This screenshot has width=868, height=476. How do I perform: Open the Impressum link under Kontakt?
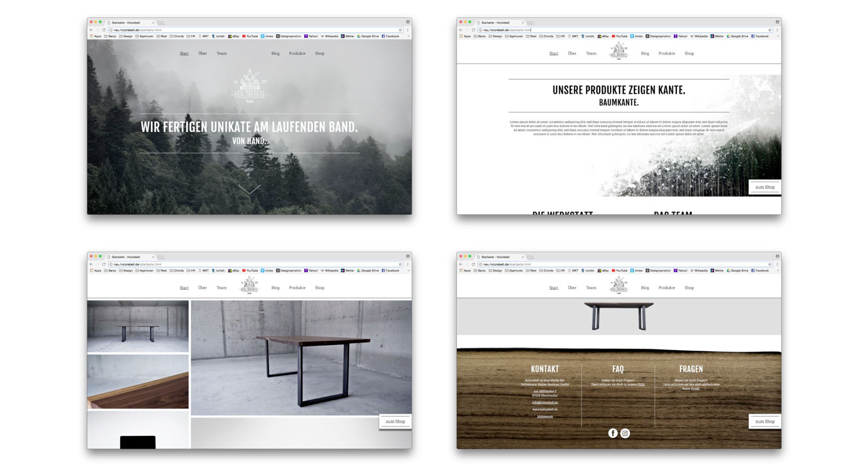click(x=544, y=416)
